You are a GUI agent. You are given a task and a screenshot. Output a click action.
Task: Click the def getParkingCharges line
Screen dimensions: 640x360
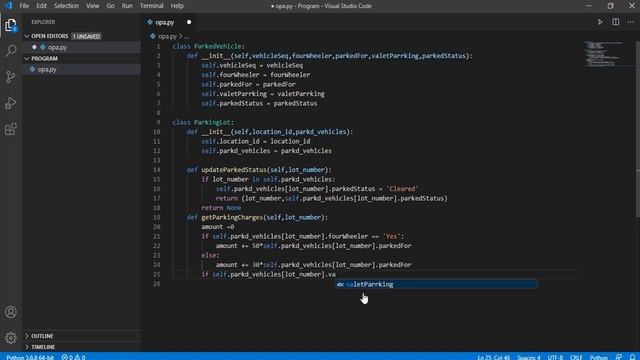[x=257, y=217]
